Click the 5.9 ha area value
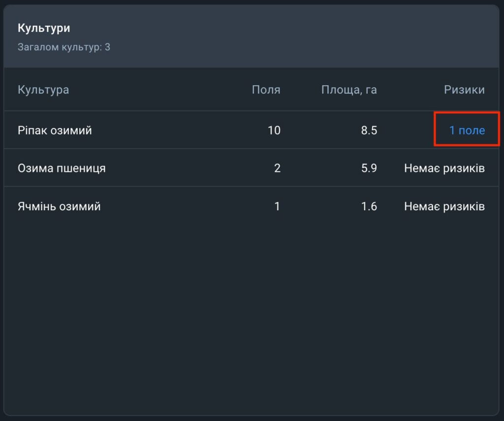The width and height of the screenshot is (504, 421). tap(369, 168)
